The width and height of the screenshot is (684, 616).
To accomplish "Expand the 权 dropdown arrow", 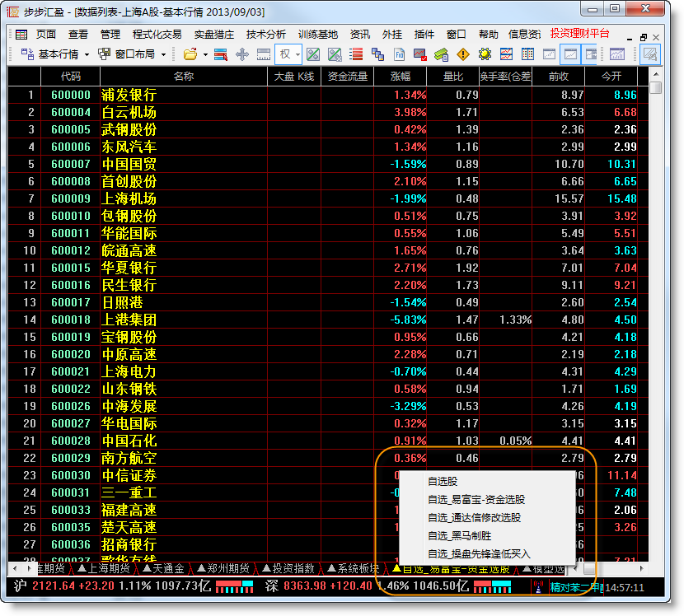I will pyautogui.click(x=297, y=55).
